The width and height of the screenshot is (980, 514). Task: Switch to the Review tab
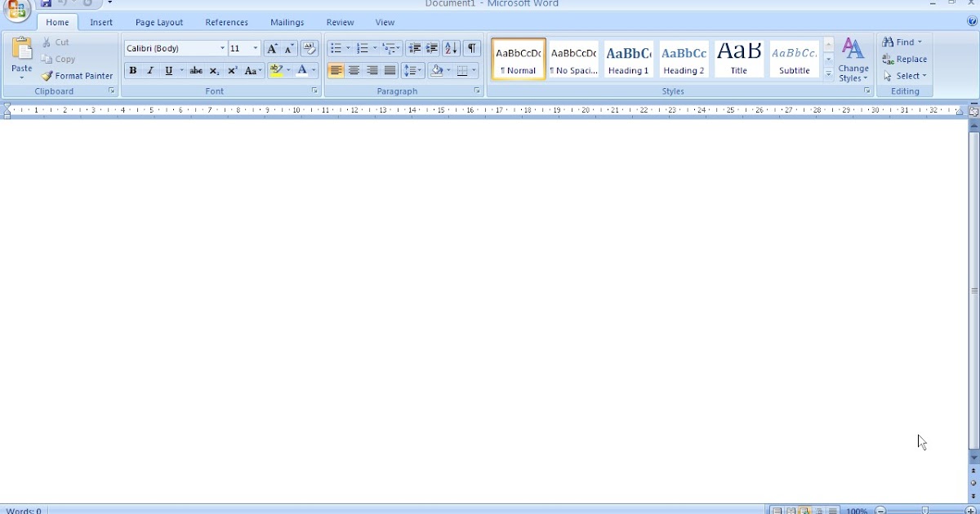[341, 23]
